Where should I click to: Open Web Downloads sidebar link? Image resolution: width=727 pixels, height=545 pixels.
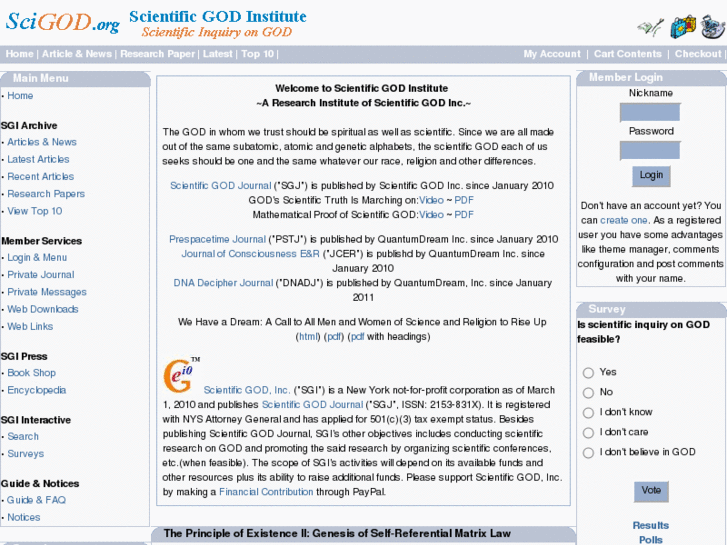click(x=43, y=309)
